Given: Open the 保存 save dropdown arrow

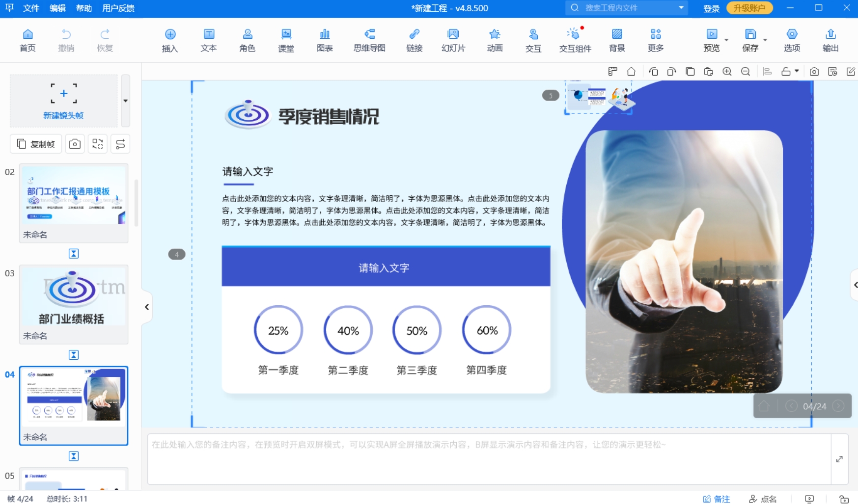Looking at the screenshot, I should pos(764,39).
